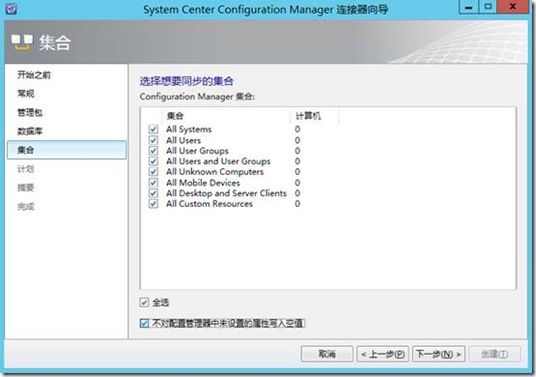Image resolution: width=536 pixels, height=377 pixels.
Task: Uncheck the All Mobile Devices collection
Action: pyautogui.click(x=153, y=183)
